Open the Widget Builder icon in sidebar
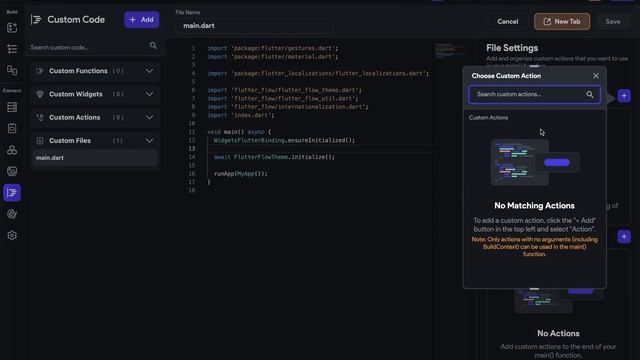The image size is (640, 360). 12,28
